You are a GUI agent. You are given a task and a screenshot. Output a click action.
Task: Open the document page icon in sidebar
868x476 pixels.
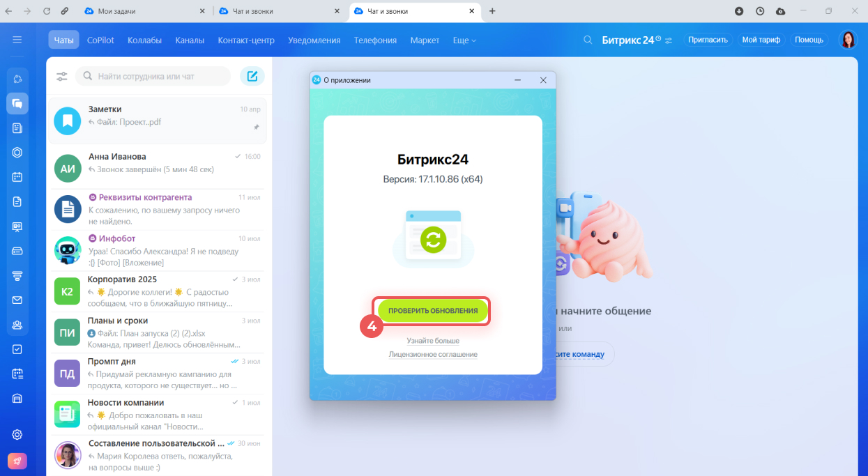pos(17,201)
